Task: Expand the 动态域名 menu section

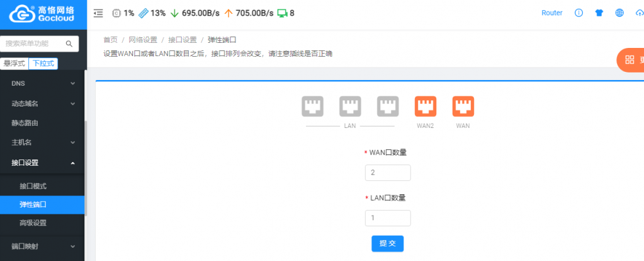Action: click(x=42, y=103)
